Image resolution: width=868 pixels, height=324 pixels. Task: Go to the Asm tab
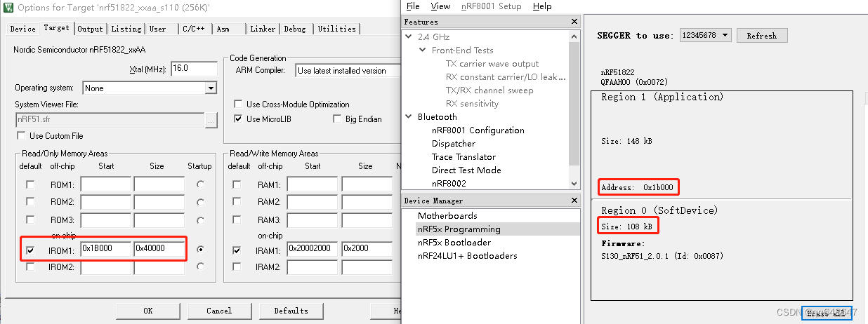tap(223, 29)
